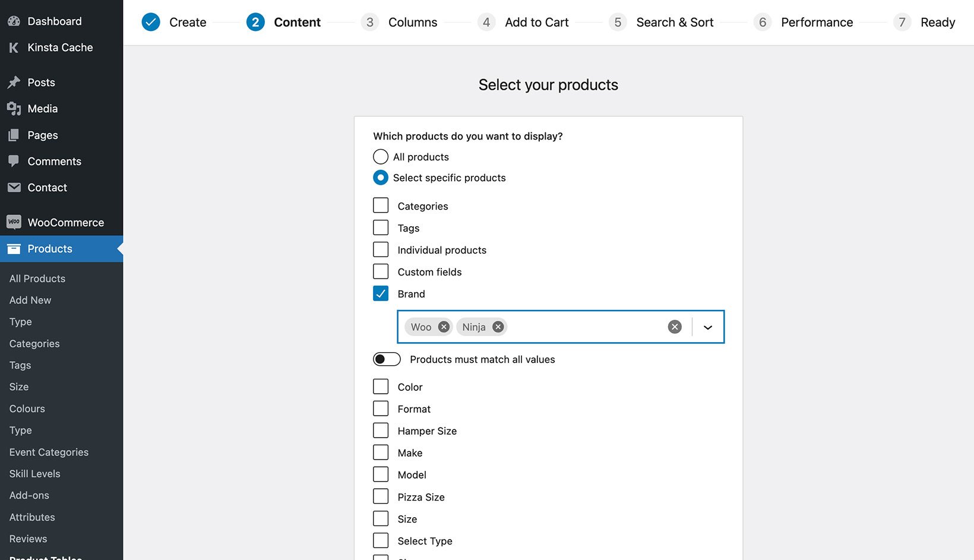The height and width of the screenshot is (560, 974).
Task: Enable Products must match all values
Action: (387, 359)
